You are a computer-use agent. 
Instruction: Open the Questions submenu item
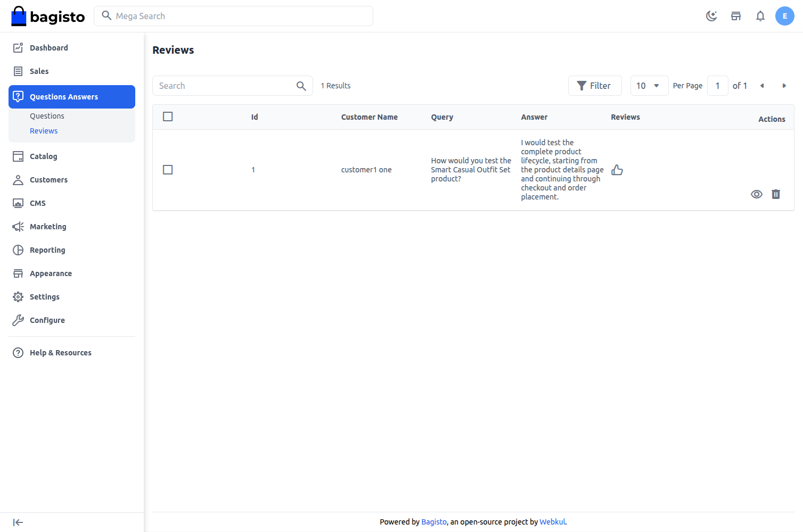click(x=47, y=116)
